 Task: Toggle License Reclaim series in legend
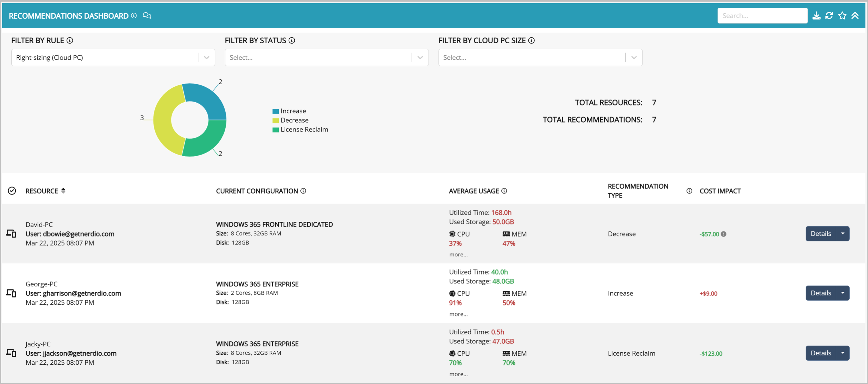coord(303,130)
